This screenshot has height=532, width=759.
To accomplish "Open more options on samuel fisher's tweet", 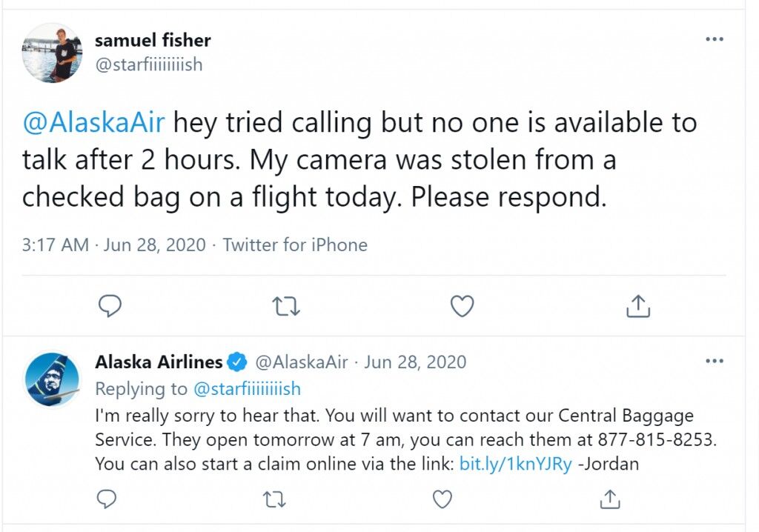I will pyautogui.click(x=715, y=39).
